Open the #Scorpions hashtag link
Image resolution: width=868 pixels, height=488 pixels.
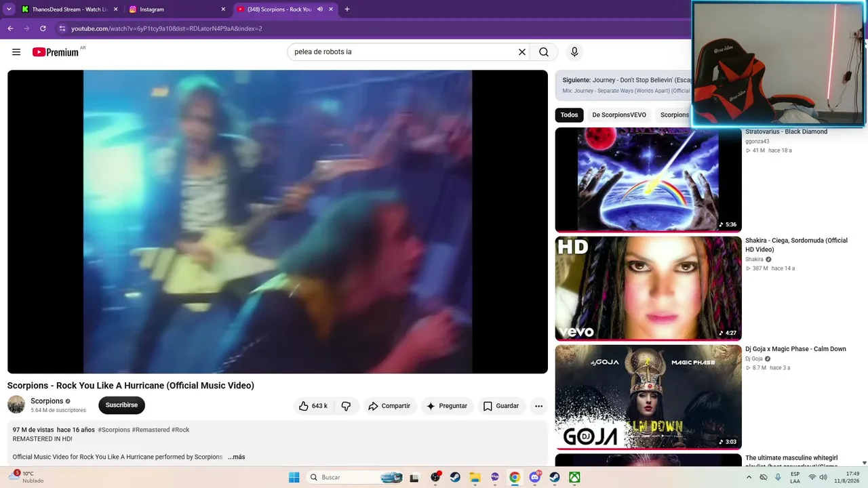click(114, 430)
